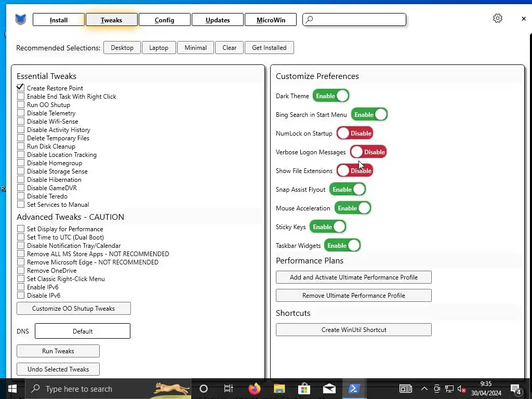
Task: Open News and interests taskbar icon
Action: 405,389
